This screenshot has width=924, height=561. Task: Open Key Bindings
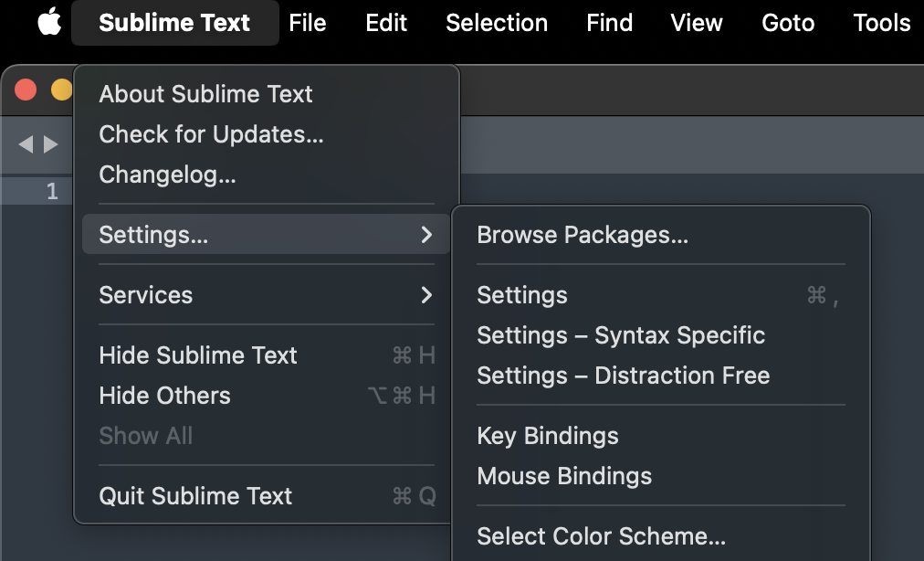548,436
